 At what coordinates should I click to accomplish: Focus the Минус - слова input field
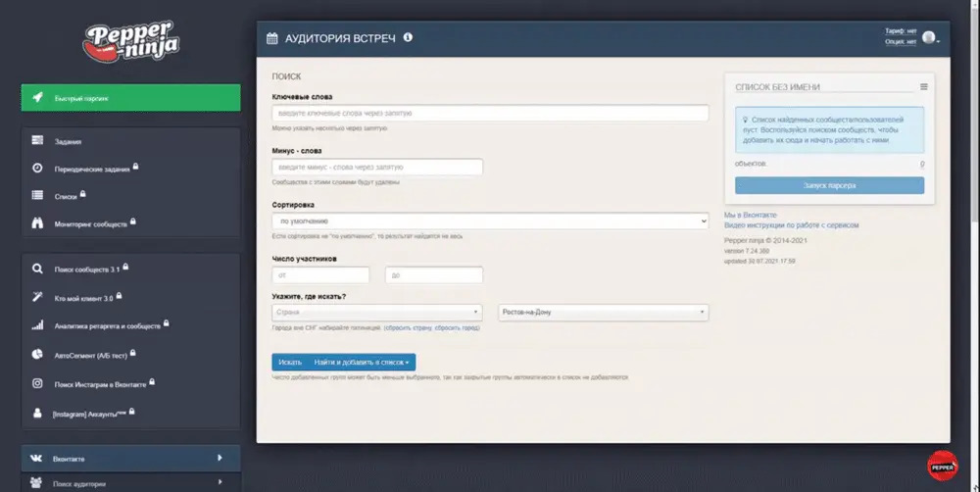[377, 167]
